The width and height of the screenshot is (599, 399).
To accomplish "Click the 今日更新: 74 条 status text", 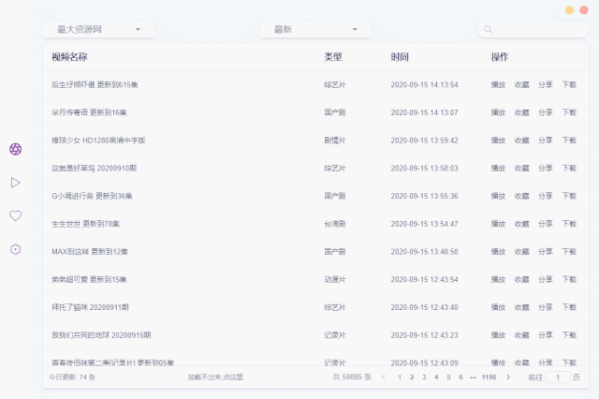I will [72, 377].
